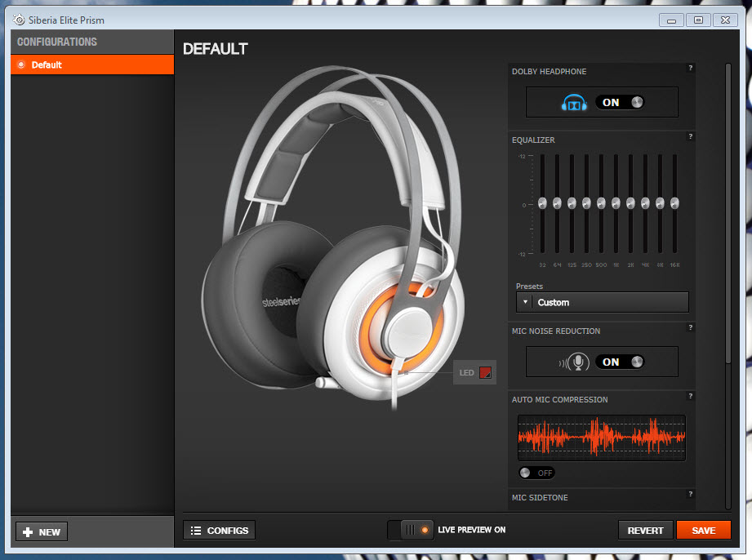Turn off Dolby Headphone switch
Image resolution: width=752 pixels, height=560 pixels.
(620, 103)
